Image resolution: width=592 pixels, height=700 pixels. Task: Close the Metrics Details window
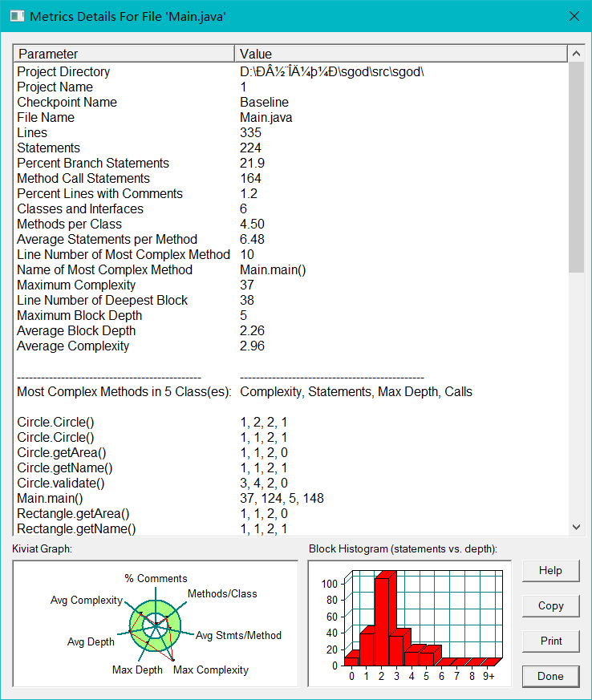574,16
